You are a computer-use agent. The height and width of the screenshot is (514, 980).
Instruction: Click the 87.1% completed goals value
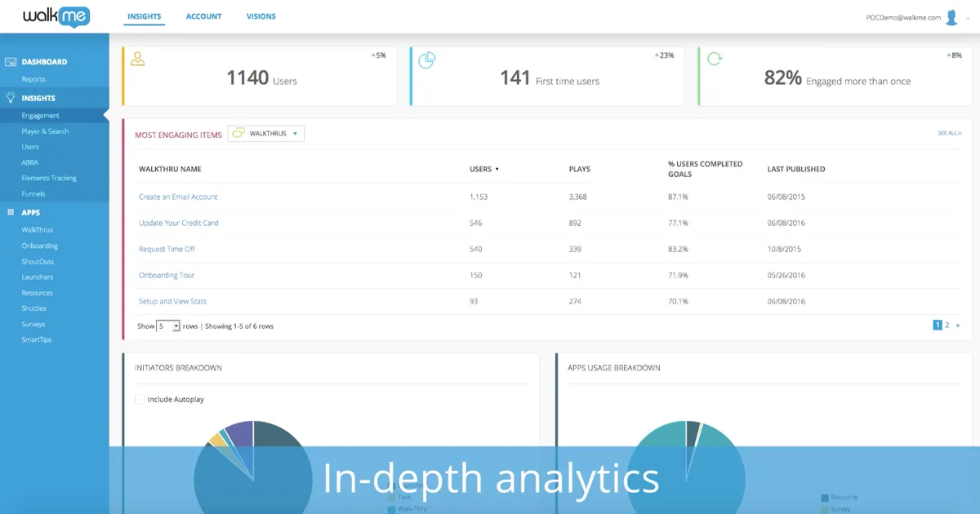[x=678, y=197]
